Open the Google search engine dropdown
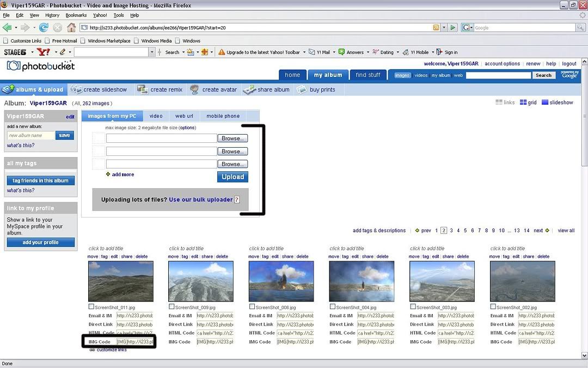 tap(467, 27)
